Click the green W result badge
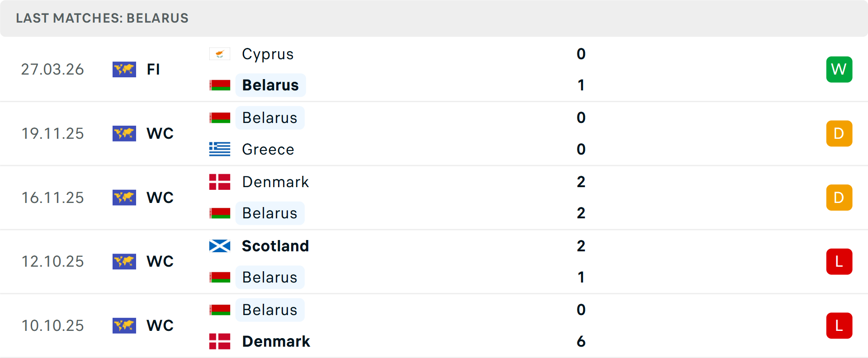This screenshot has width=868, height=358. (x=839, y=69)
